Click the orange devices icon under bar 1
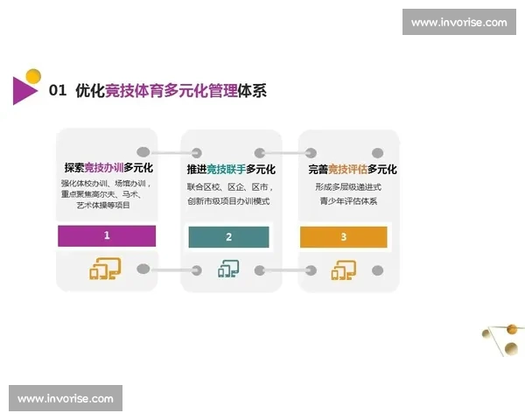Image resolution: width=525 pixels, height=420 pixels. point(105,269)
